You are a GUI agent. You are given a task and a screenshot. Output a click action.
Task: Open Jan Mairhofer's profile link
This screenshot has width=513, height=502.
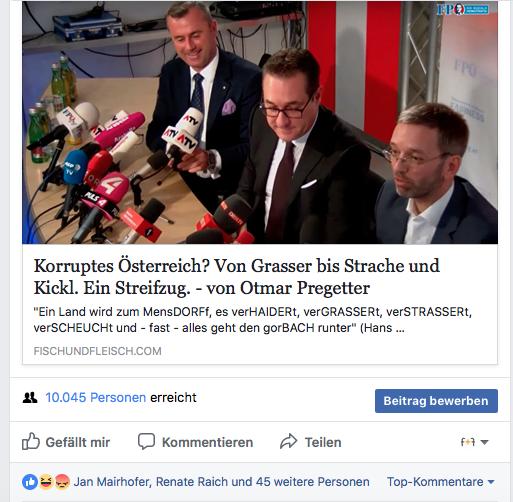(113, 482)
